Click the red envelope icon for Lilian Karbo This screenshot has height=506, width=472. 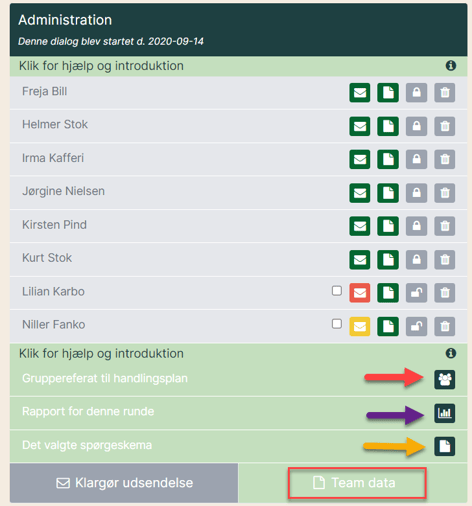click(x=360, y=293)
